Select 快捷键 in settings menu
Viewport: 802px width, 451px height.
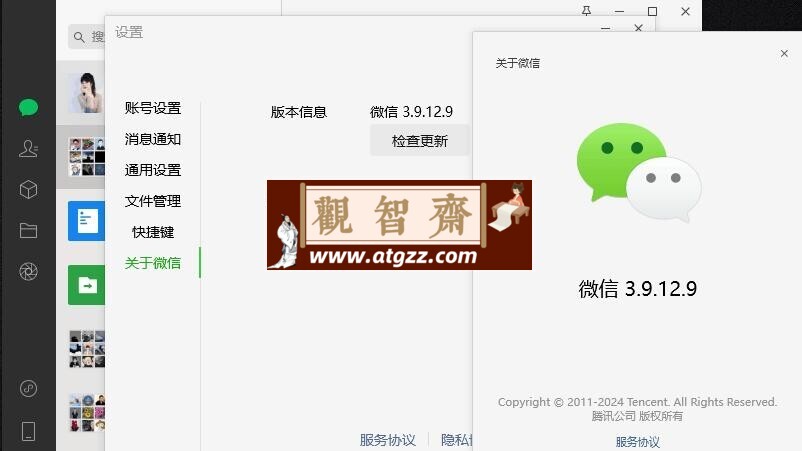tap(152, 232)
